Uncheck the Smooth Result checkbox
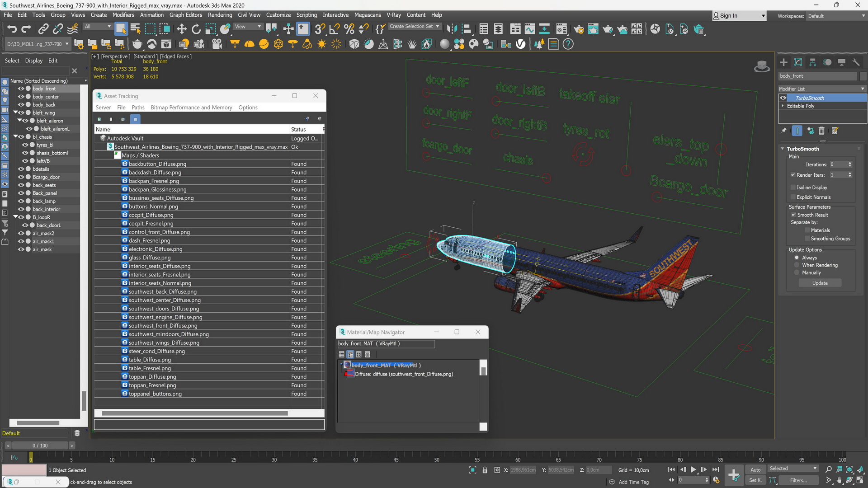 click(793, 215)
